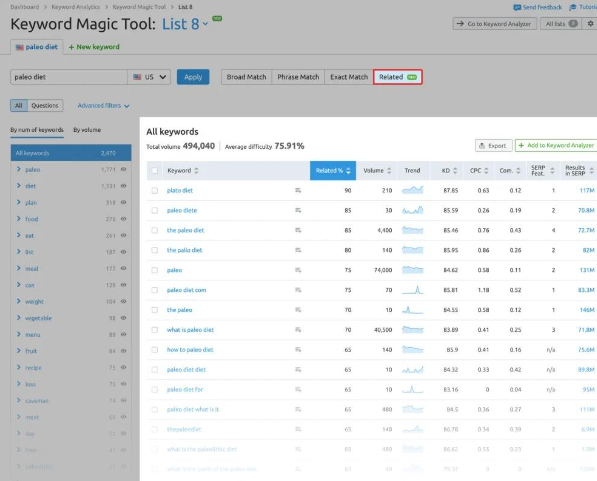Open settings gear next to All lists
Image resolution: width=597 pixels, height=481 pixels.
[590, 24]
